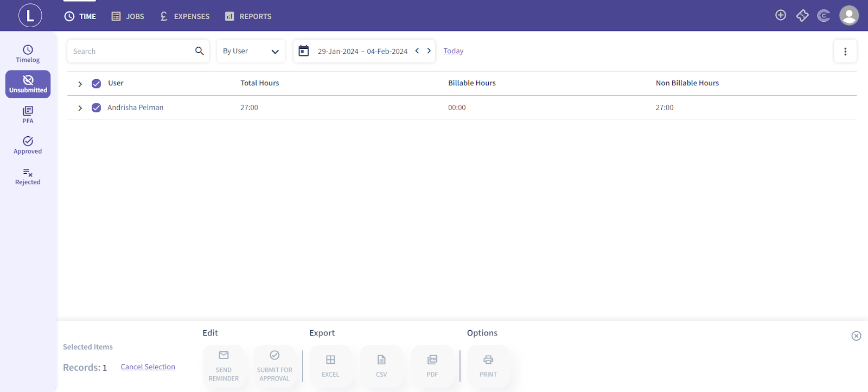Screen dimensions: 868x392
Task: Expand the Andrisha Pelman row
Action: click(x=80, y=108)
